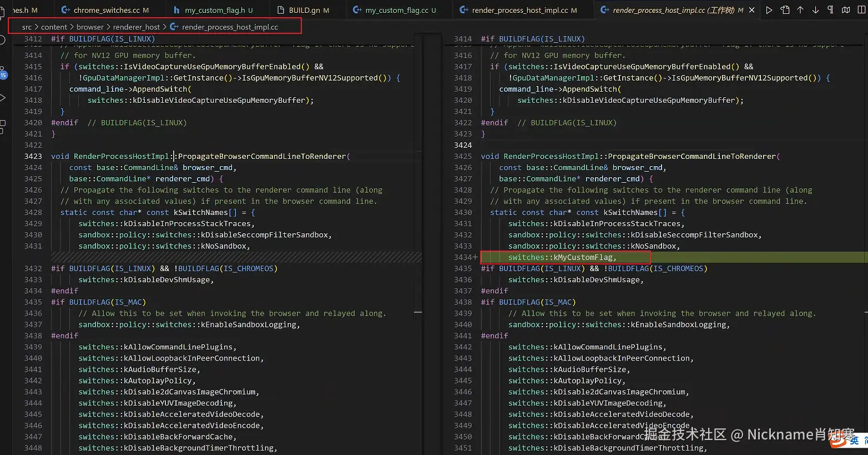Click line number 3424 in right gutter
Viewport: 868px width, 455px height.
click(463, 145)
